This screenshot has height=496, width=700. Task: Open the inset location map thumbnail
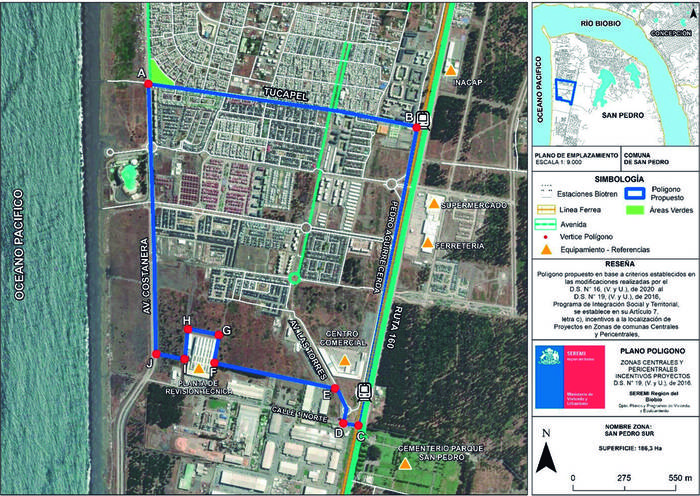[613, 77]
